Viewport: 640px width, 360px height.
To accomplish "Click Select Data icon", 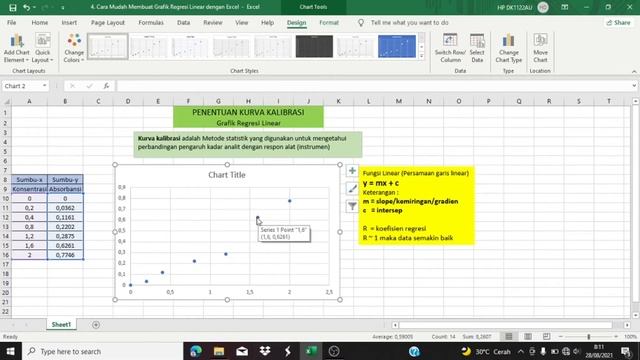I will [x=477, y=49].
